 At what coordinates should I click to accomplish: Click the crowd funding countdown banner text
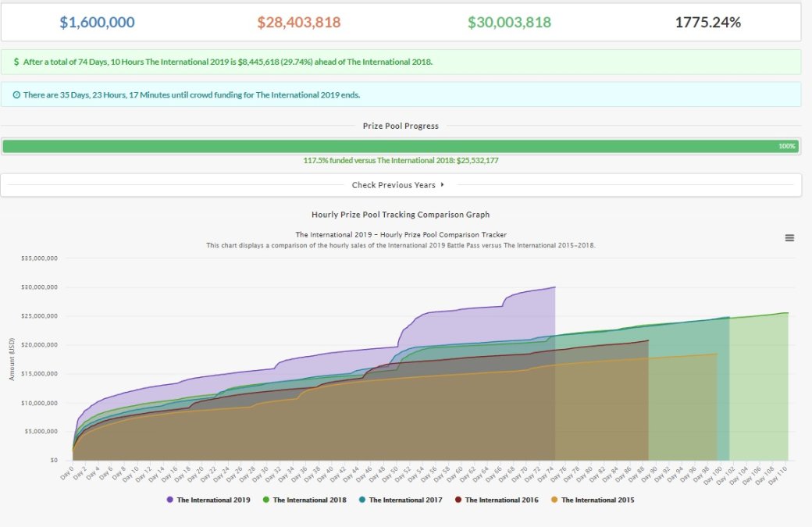pyautogui.click(x=191, y=95)
